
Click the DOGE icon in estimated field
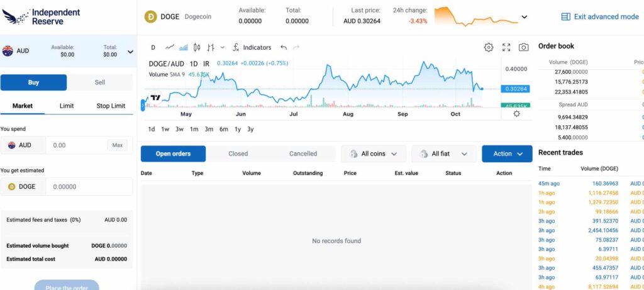coord(11,186)
